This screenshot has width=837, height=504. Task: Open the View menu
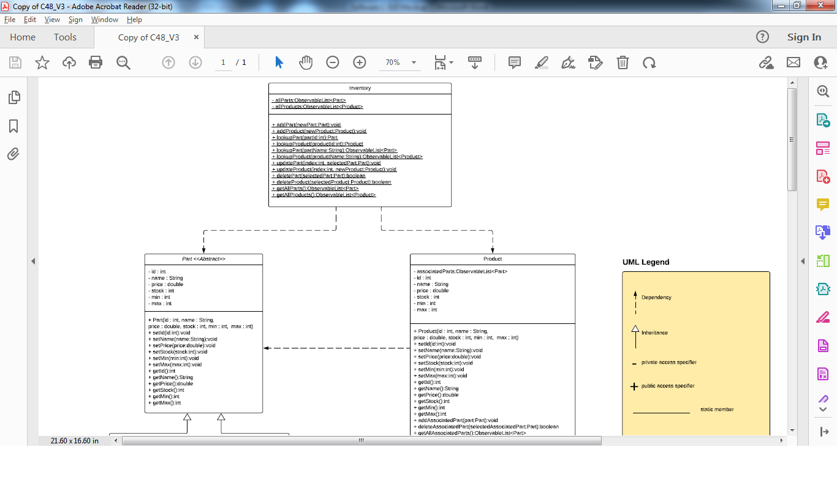pos(52,19)
